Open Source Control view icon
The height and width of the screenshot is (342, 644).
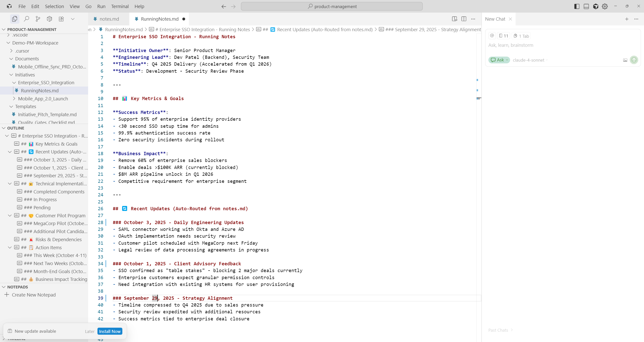tap(38, 19)
